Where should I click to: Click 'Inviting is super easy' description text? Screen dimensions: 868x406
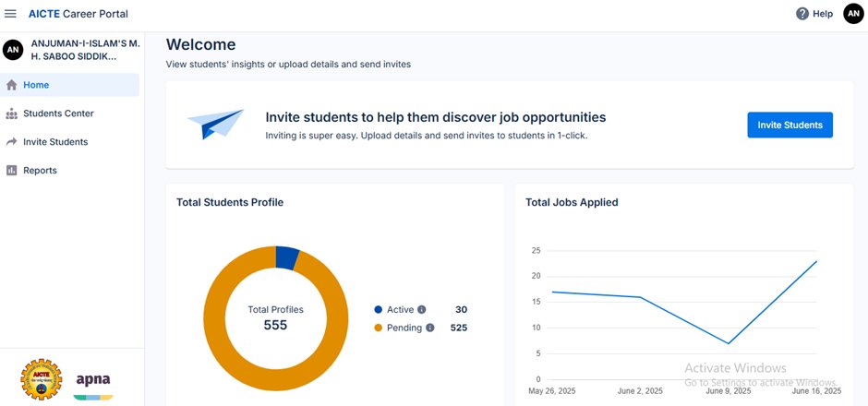[427, 136]
